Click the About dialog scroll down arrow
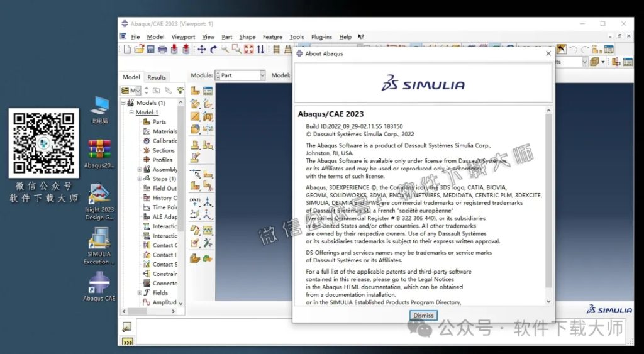This screenshot has width=644, height=354. coord(548,301)
